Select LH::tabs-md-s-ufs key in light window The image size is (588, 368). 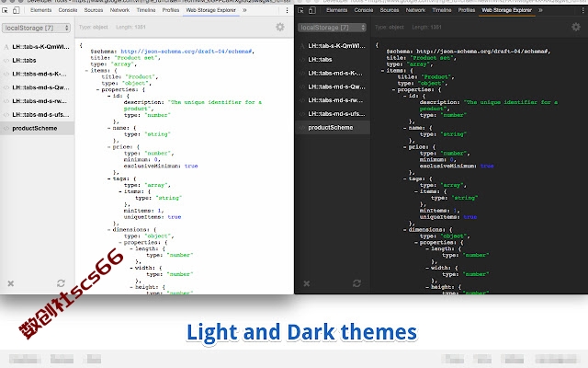[x=37, y=114]
